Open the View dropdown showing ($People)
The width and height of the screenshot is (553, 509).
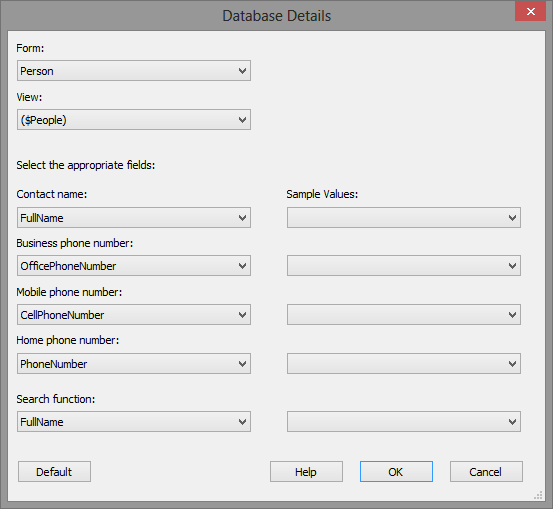click(134, 120)
